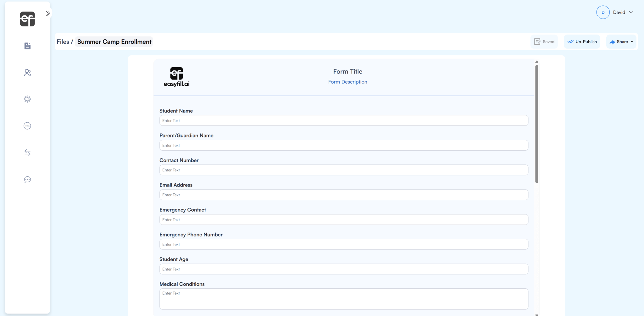Open the transfer arrows icon in the sidebar

coord(27,152)
